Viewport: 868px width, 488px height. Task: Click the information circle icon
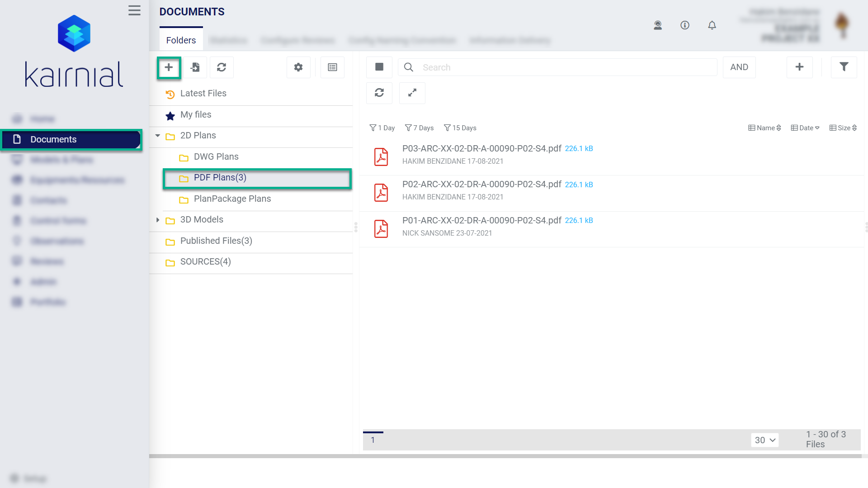pos(685,25)
